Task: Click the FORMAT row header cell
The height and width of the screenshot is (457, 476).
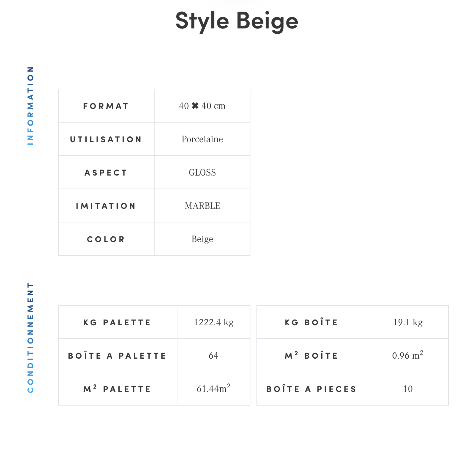Action: click(x=106, y=106)
